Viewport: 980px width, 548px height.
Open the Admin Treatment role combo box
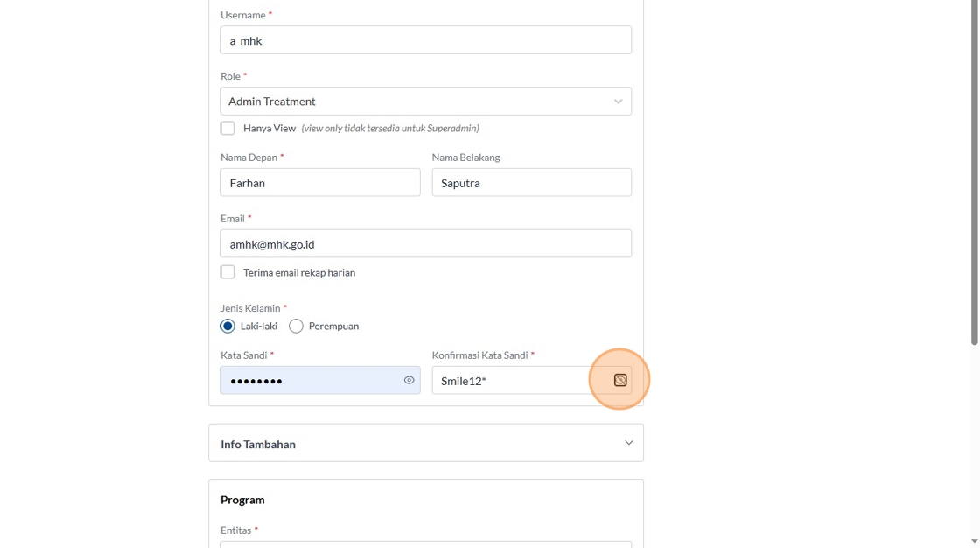pyautogui.click(x=411, y=102)
